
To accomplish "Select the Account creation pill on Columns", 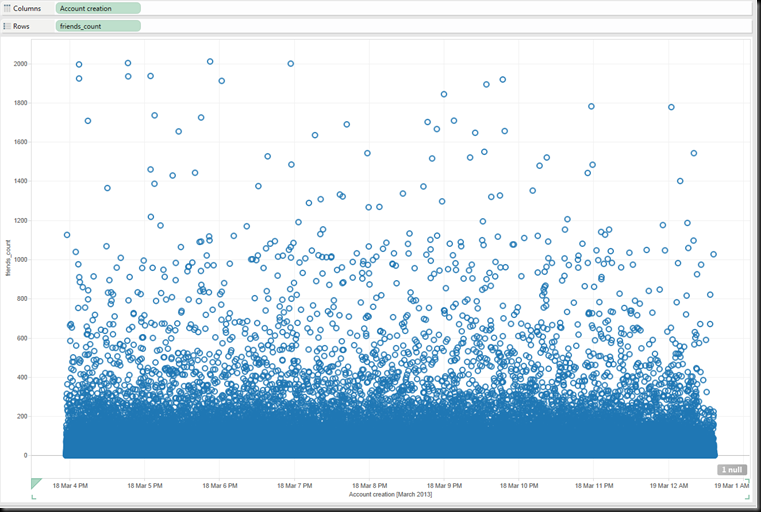I will point(98,8).
